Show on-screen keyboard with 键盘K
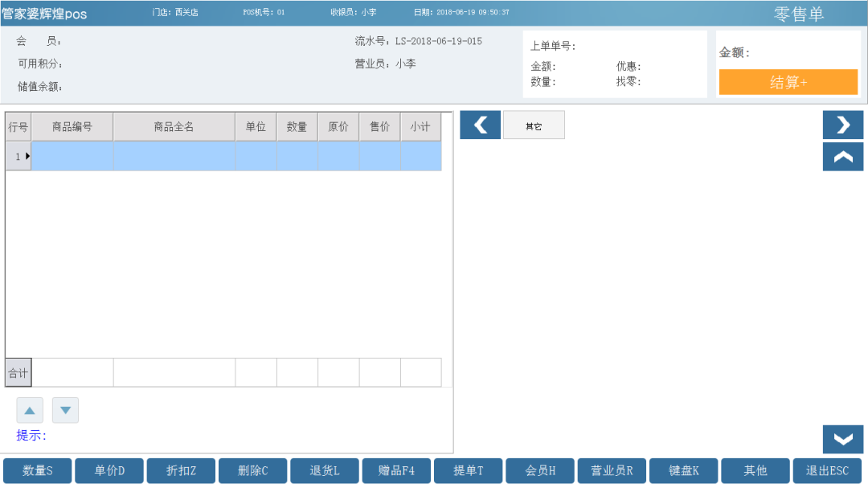This screenshot has width=868, height=488. (684, 471)
